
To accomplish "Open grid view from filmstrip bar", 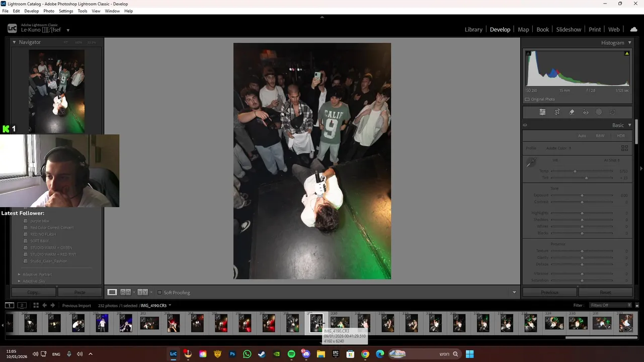I will click(x=36, y=305).
